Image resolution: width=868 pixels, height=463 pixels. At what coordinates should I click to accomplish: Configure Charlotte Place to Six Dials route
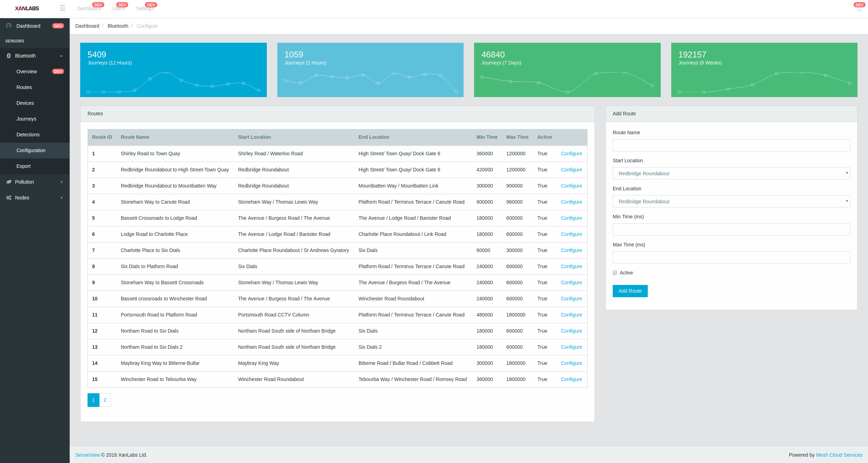pos(571,250)
